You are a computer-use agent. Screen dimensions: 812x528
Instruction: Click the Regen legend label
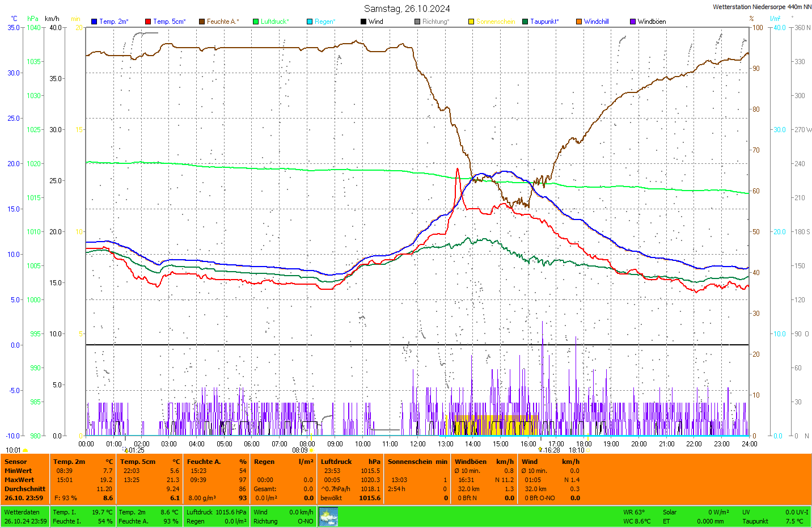click(x=325, y=22)
